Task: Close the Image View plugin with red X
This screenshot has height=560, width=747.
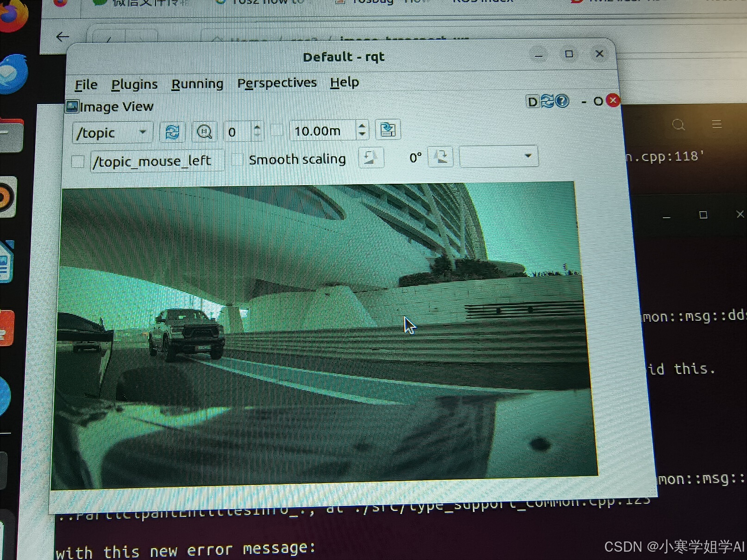Action: tap(613, 100)
